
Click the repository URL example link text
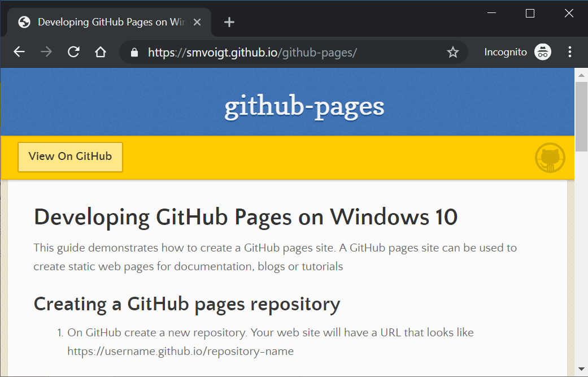180,351
